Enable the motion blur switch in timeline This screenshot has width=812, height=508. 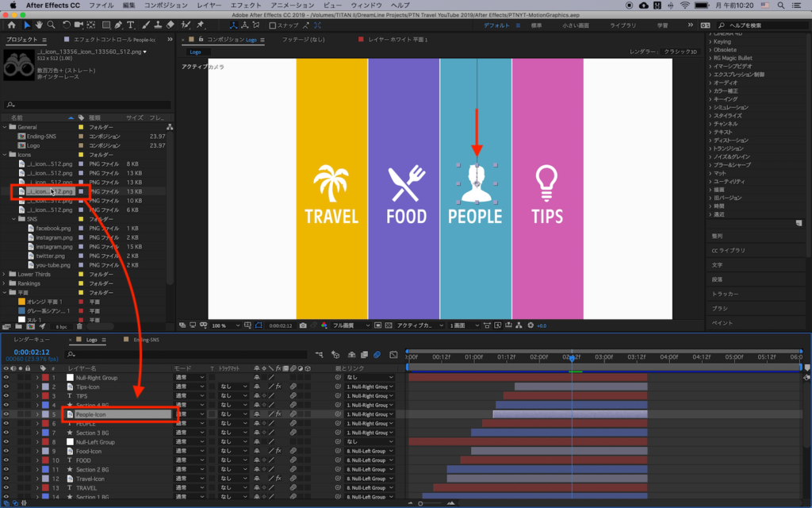coord(377,355)
